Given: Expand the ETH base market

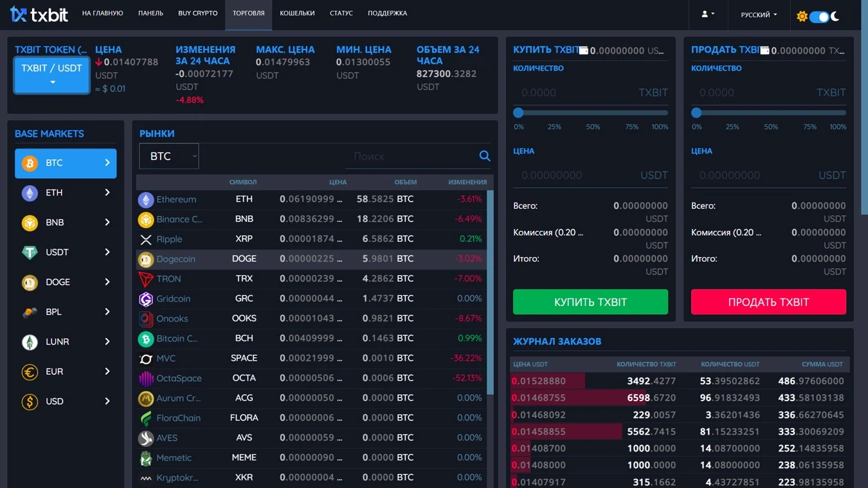Looking at the screenshot, I should [66, 193].
